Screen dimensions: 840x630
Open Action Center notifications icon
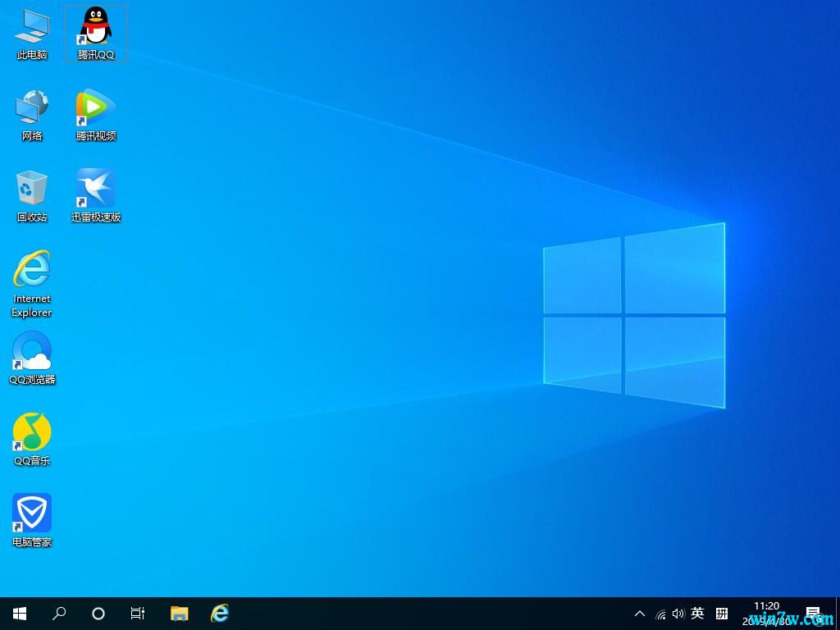click(x=813, y=614)
